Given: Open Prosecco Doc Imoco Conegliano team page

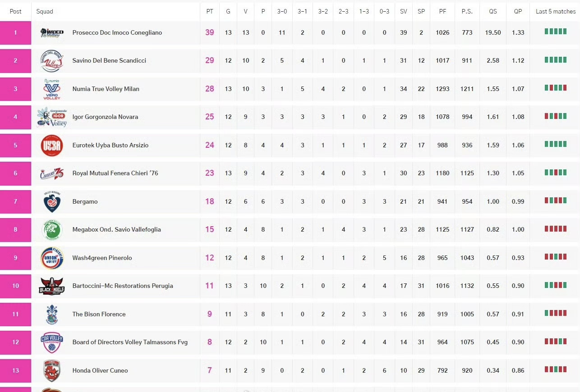Looking at the screenshot, I should [117, 32].
